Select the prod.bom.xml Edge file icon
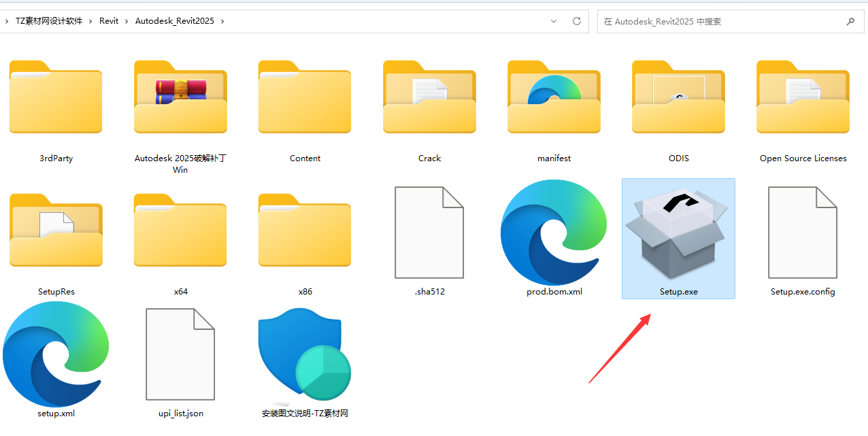868x436 pixels. pos(554,232)
